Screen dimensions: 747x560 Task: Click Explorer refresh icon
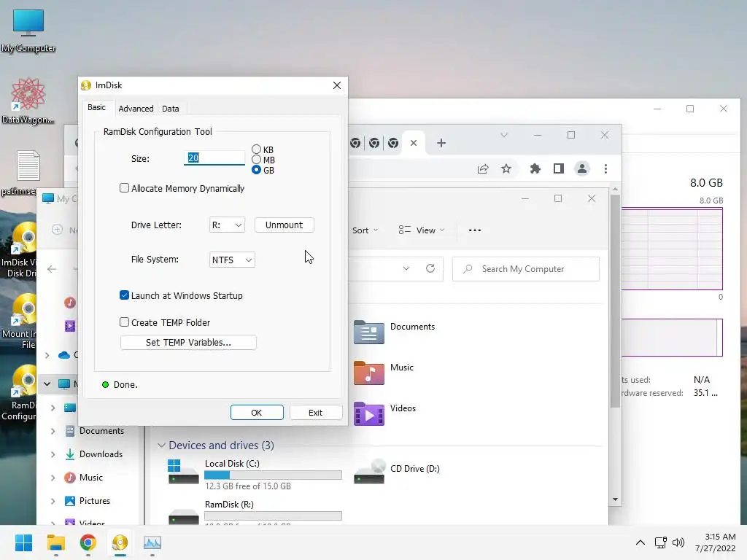point(430,268)
